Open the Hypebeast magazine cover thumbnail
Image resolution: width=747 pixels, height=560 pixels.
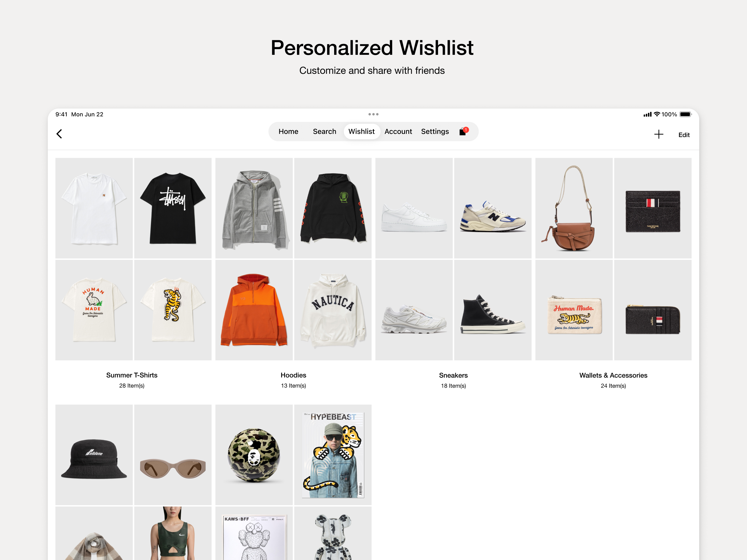333,455
